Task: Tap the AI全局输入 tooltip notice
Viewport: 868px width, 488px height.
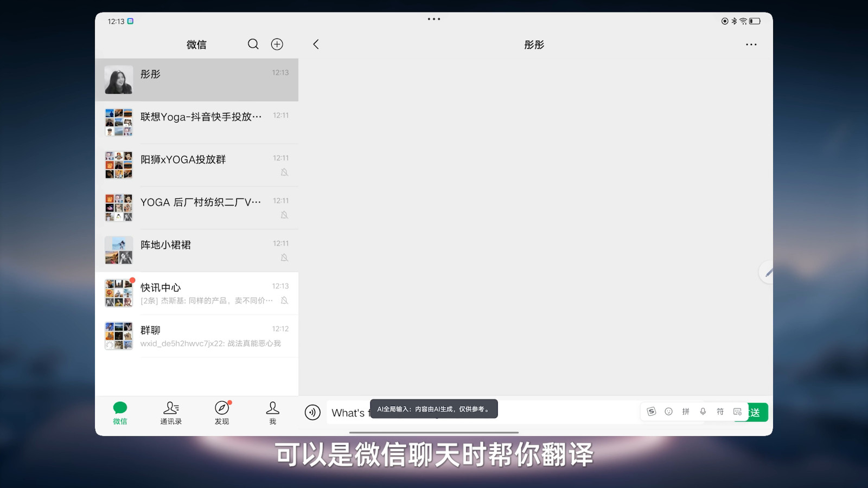Action: click(x=433, y=409)
